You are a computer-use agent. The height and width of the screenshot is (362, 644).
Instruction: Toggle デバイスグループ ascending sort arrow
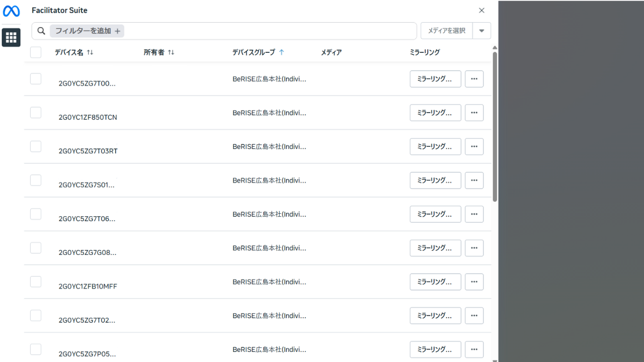[281, 52]
